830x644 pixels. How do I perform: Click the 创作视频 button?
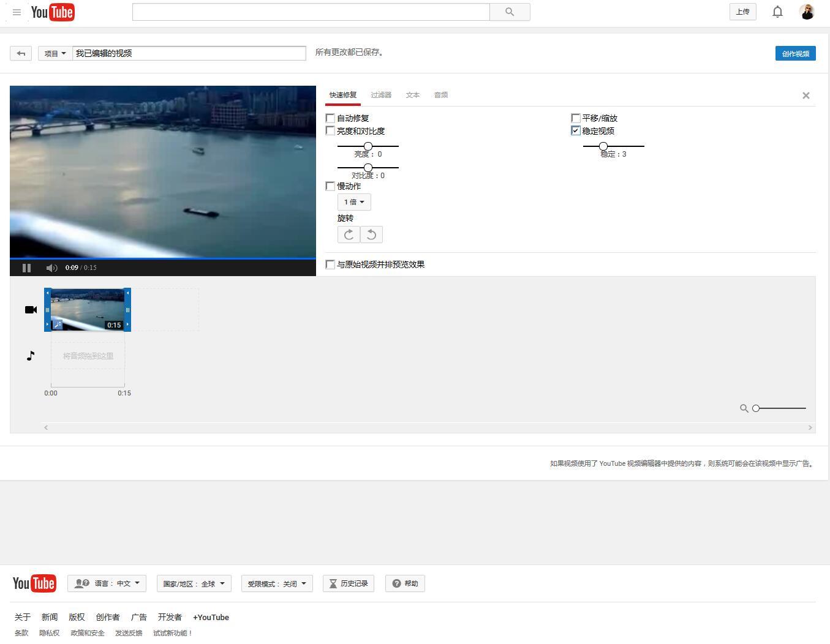tap(795, 53)
